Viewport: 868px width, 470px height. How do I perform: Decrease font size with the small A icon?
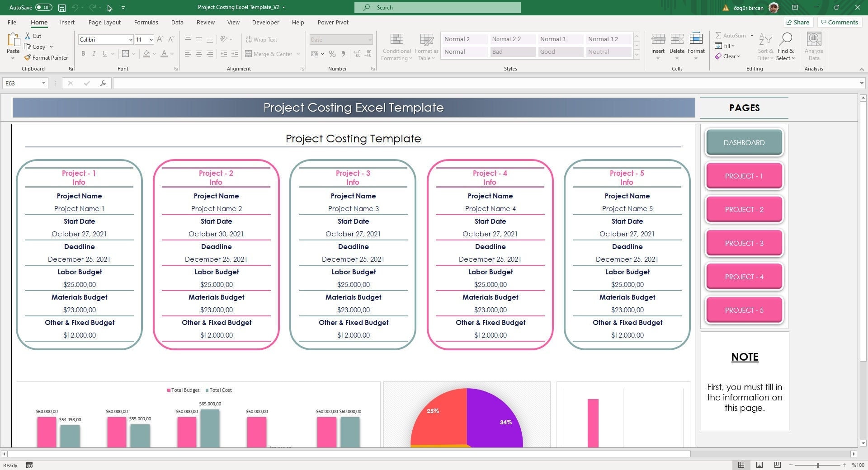(171, 39)
